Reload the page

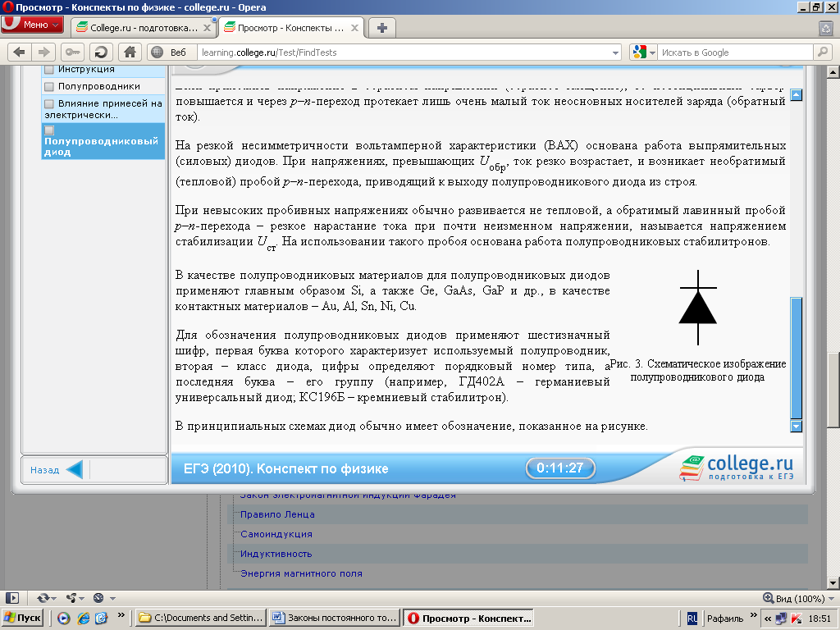point(101,52)
